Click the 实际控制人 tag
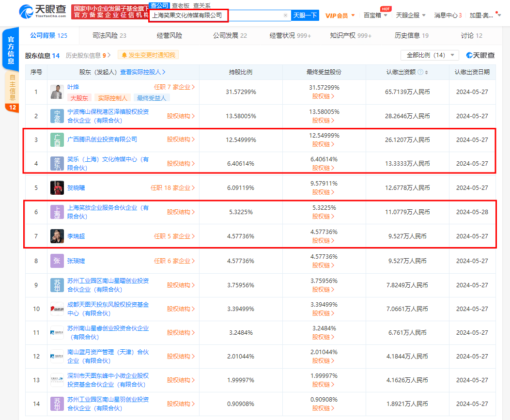The height and width of the screenshot is (420, 510). 112,98
